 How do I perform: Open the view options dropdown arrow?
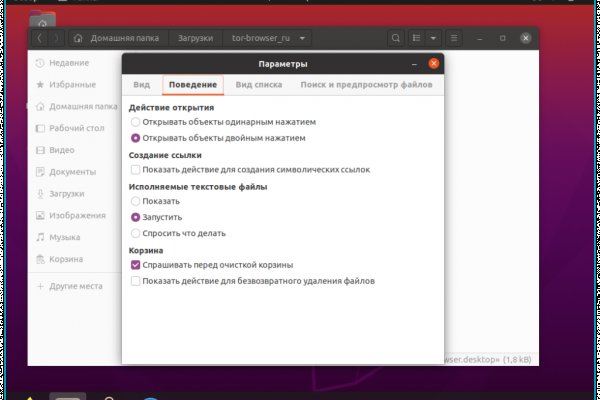point(433,38)
